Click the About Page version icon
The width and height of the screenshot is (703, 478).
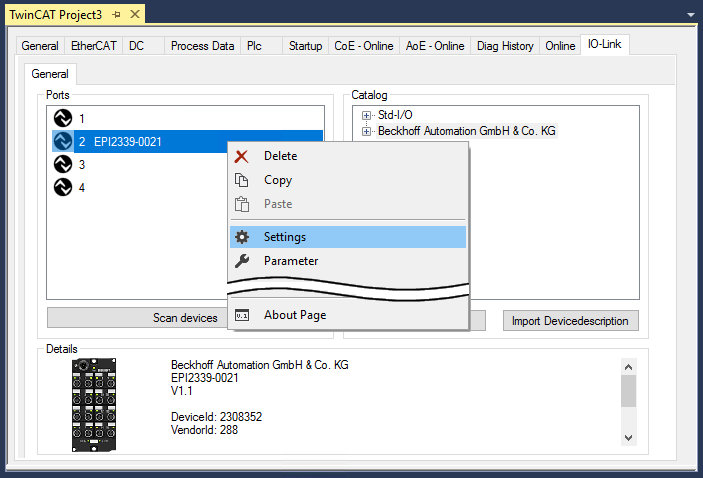point(242,315)
